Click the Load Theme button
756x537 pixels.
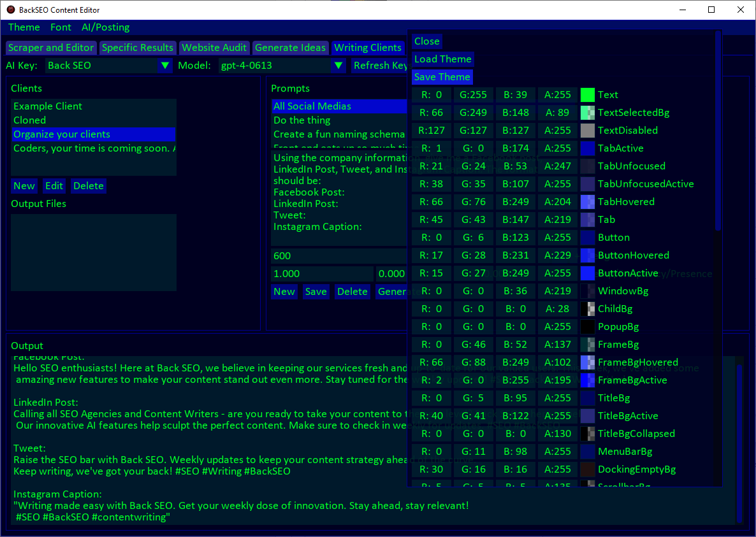[442, 59]
